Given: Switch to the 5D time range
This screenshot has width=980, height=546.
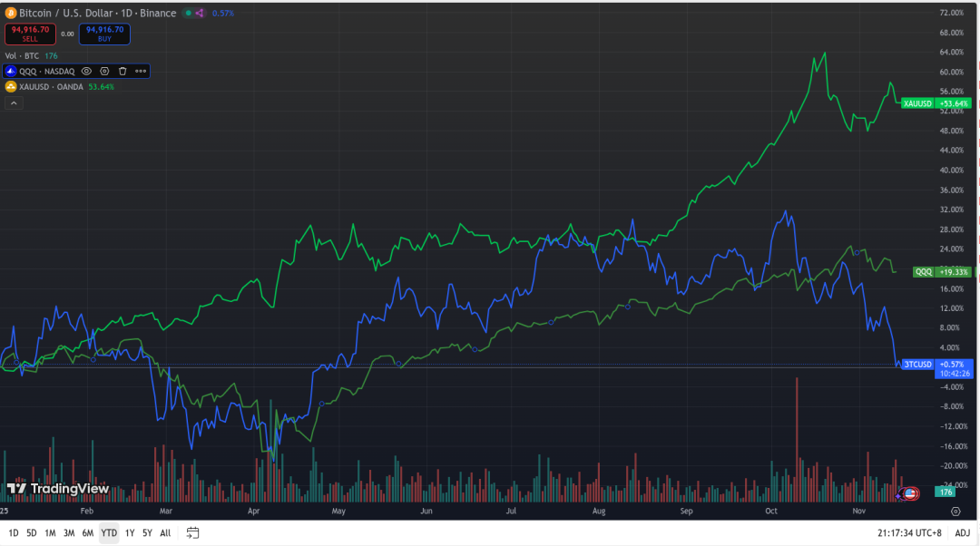Looking at the screenshot, I should (x=31, y=533).
